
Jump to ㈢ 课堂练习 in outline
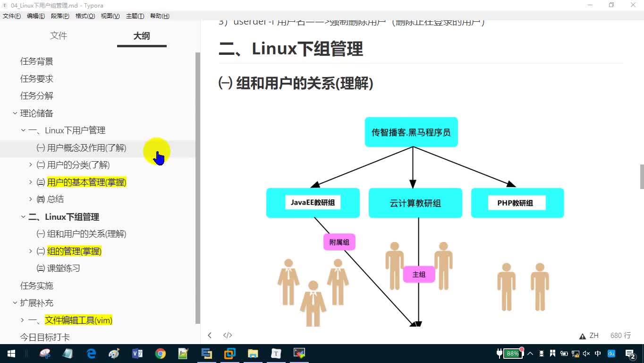pos(58,268)
